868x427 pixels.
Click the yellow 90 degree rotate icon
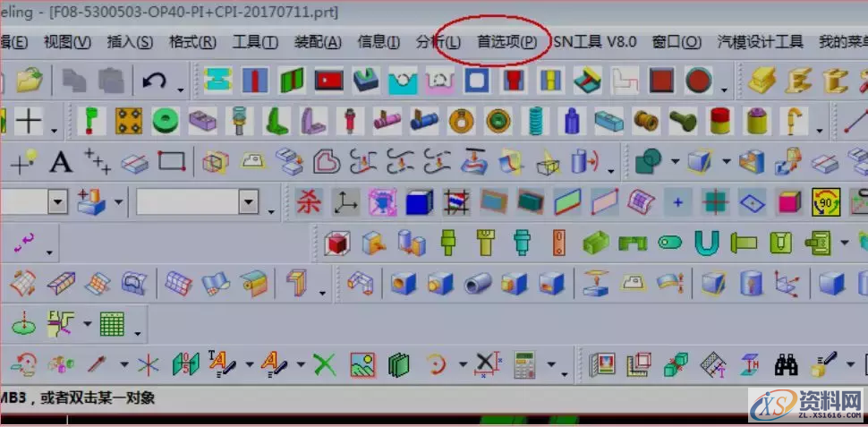point(827,202)
